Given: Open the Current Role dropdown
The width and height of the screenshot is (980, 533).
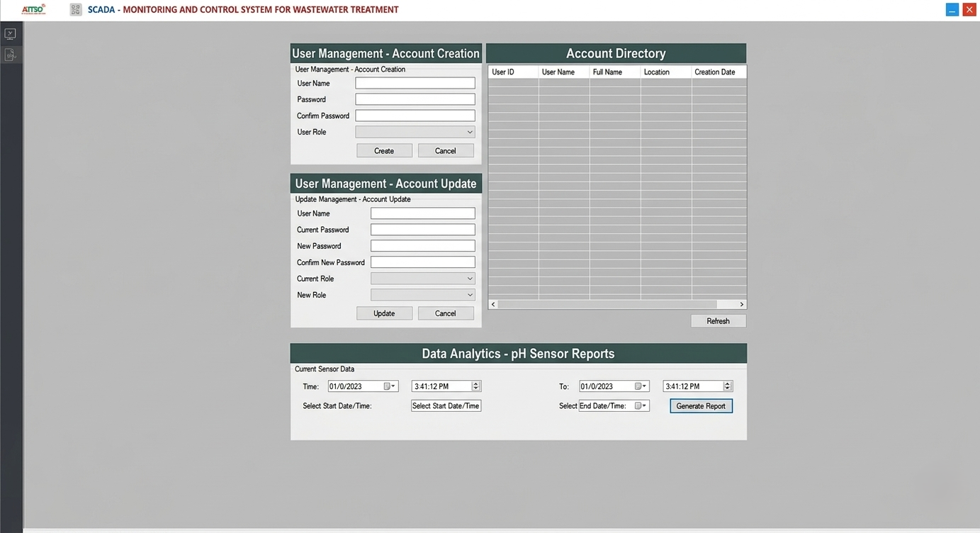Looking at the screenshot, I should (423, 279).
